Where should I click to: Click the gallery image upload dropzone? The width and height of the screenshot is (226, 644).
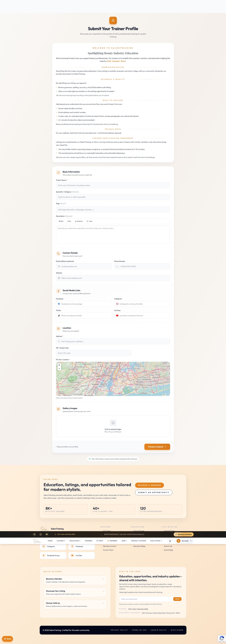pos(113,426)
